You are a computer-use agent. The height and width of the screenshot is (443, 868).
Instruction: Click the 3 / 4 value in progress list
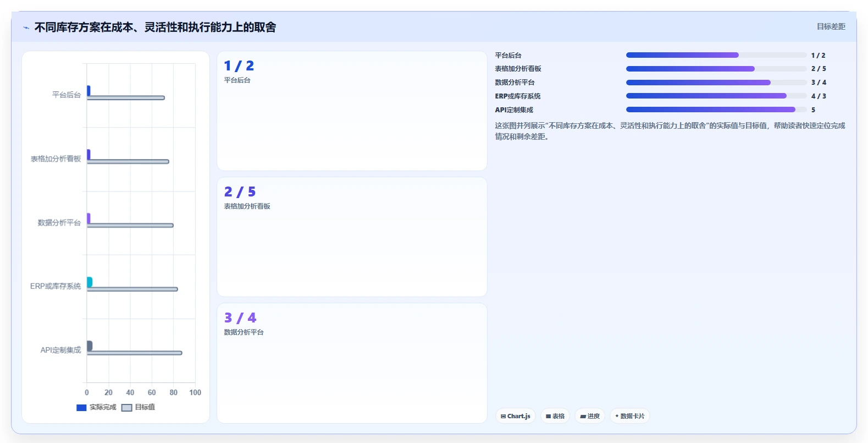click(819, 83)
